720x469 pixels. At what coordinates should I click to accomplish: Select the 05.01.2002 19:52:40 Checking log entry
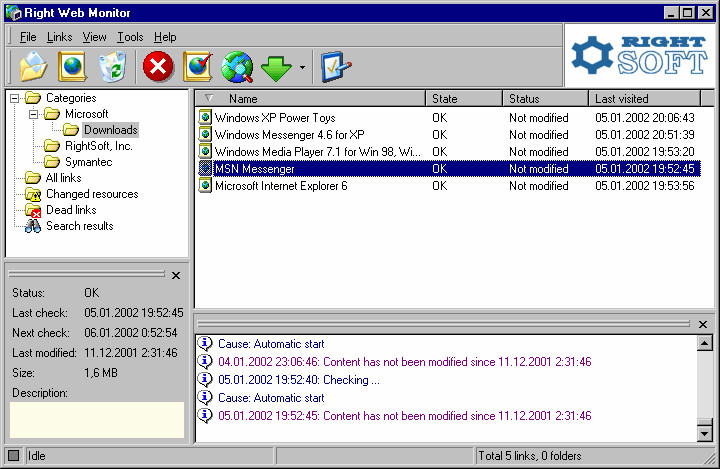click(x=299, y=380)
